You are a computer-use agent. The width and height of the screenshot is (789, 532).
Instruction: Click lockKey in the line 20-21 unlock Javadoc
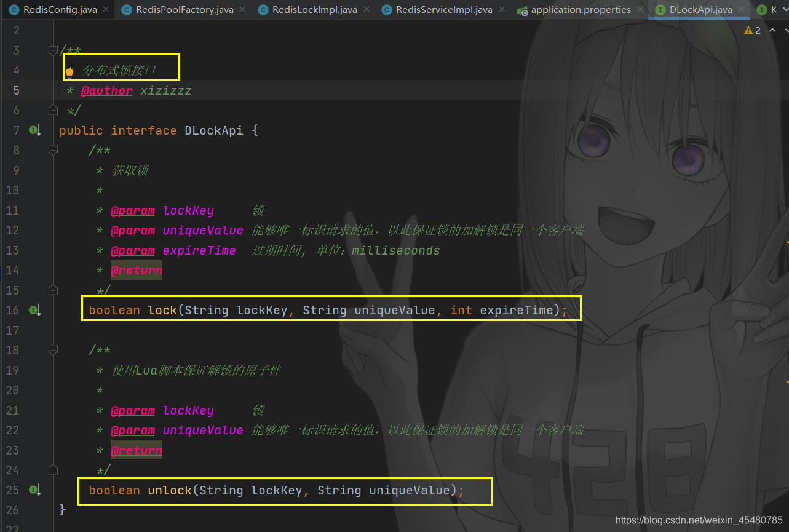(188, 410)
